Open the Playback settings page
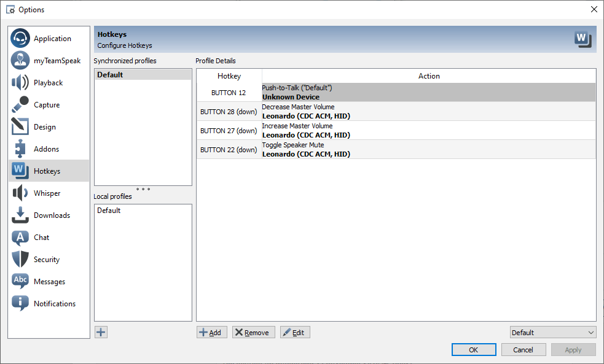604x364 pixels. [x=49, y=83]
